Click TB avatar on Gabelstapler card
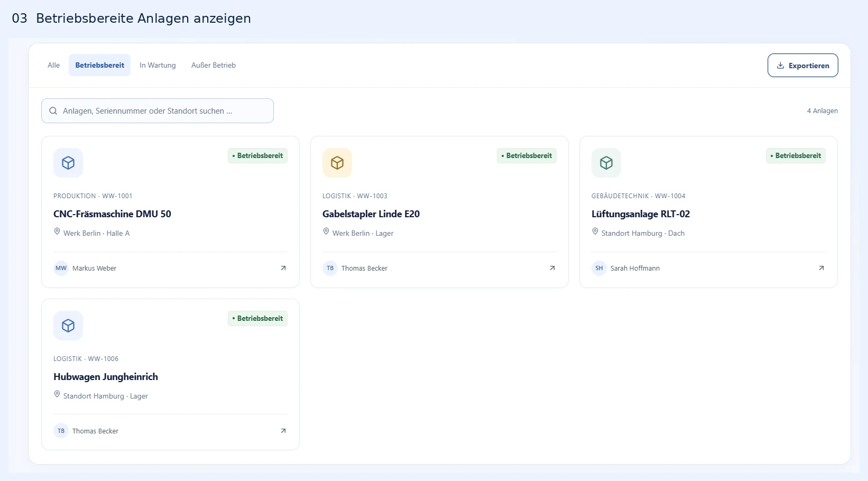 tap(330, 268)
